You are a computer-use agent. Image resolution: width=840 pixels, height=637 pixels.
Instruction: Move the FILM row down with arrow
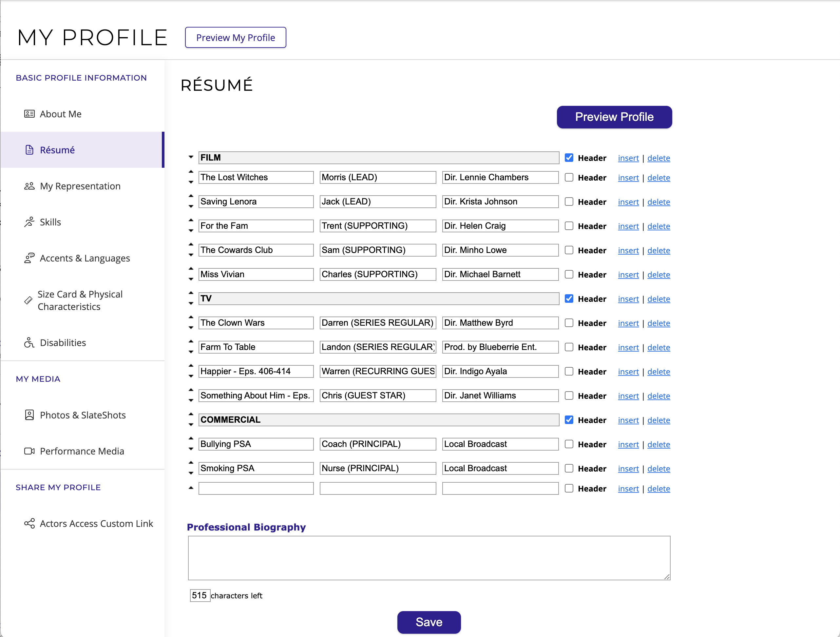[191, 157]
